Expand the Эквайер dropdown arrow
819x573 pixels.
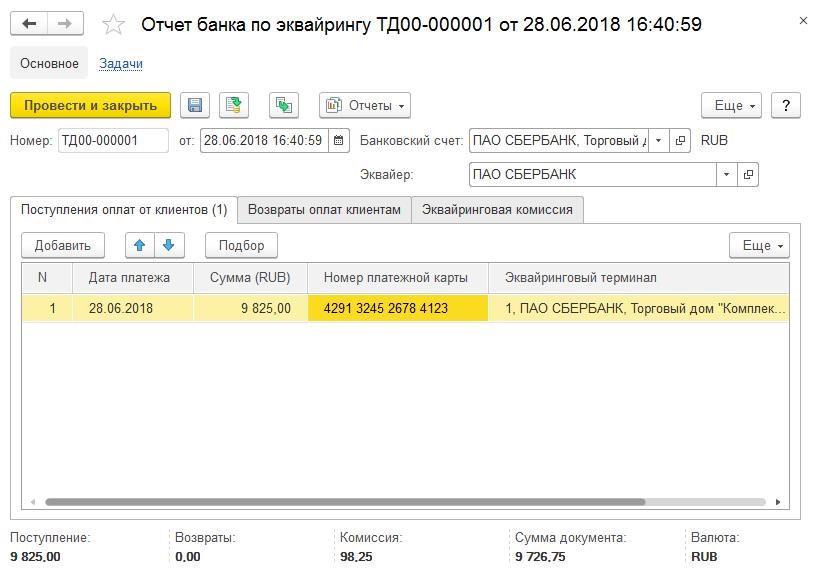pyautogui.click(x=727, y=174)
